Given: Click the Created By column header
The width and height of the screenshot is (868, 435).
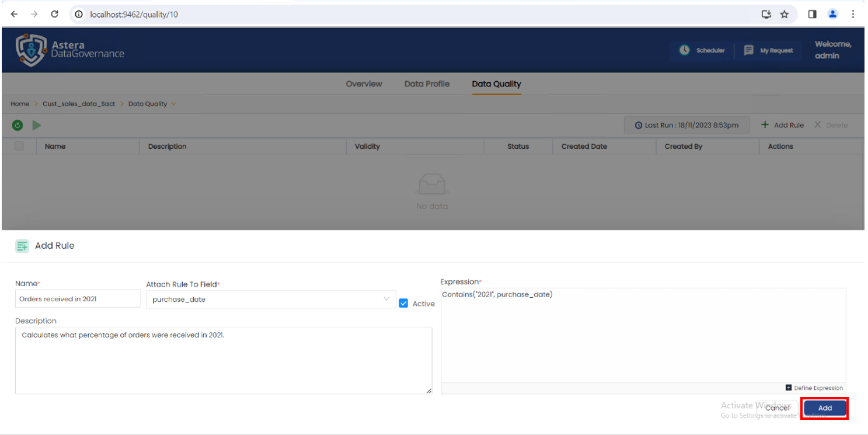Looking at the screenshot, I should click(x=684, y=147).
